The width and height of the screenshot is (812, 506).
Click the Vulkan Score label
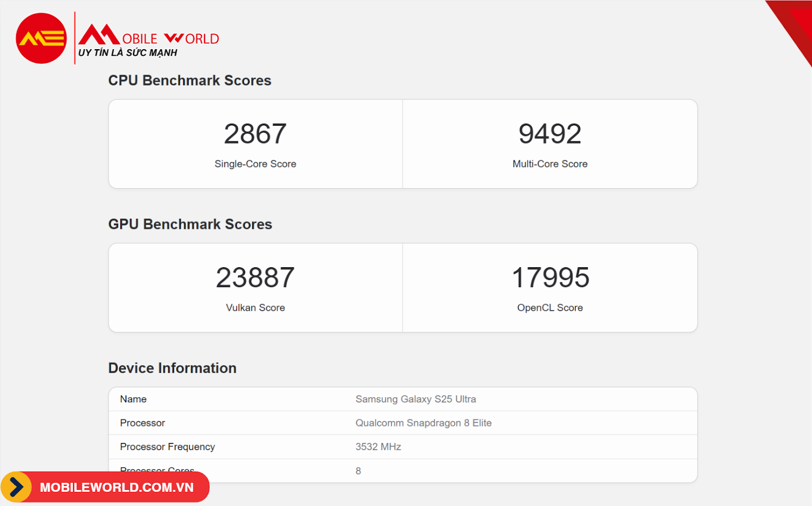tap(255, 308)
